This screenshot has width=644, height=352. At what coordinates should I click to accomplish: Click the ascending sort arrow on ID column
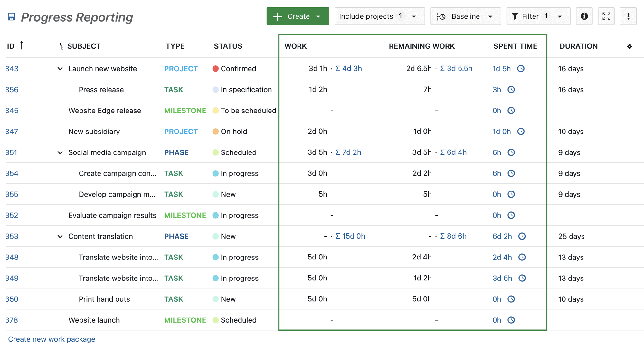tap(22, 45)
